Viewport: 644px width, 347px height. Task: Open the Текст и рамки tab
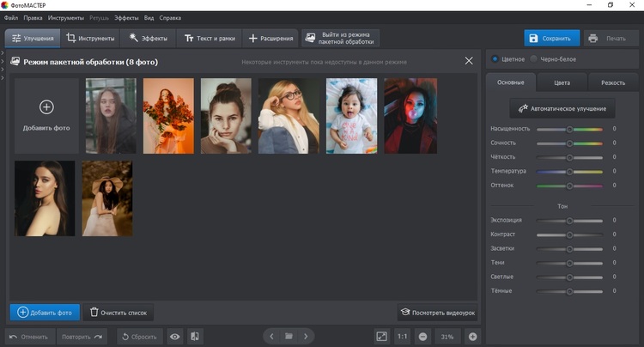pyautogui.click(x=209, y=39)
